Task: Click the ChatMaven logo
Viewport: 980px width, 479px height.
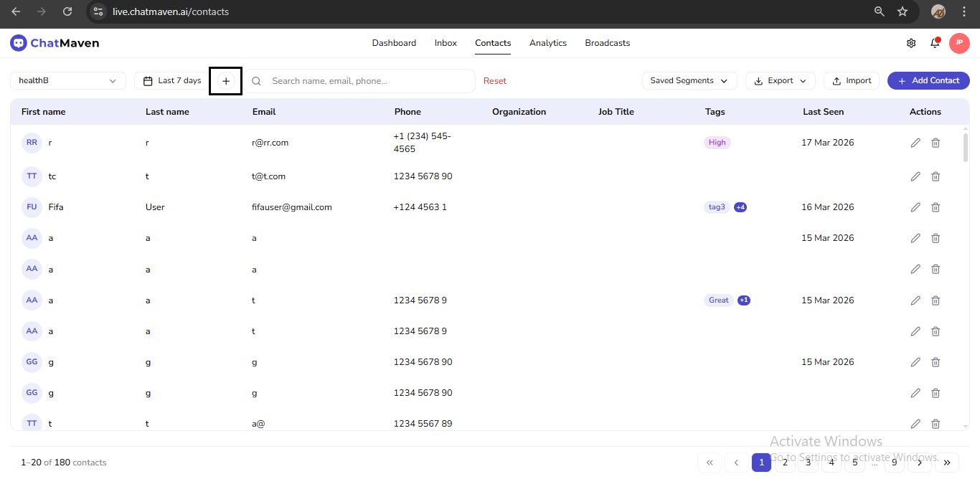Action: point(54,42)
